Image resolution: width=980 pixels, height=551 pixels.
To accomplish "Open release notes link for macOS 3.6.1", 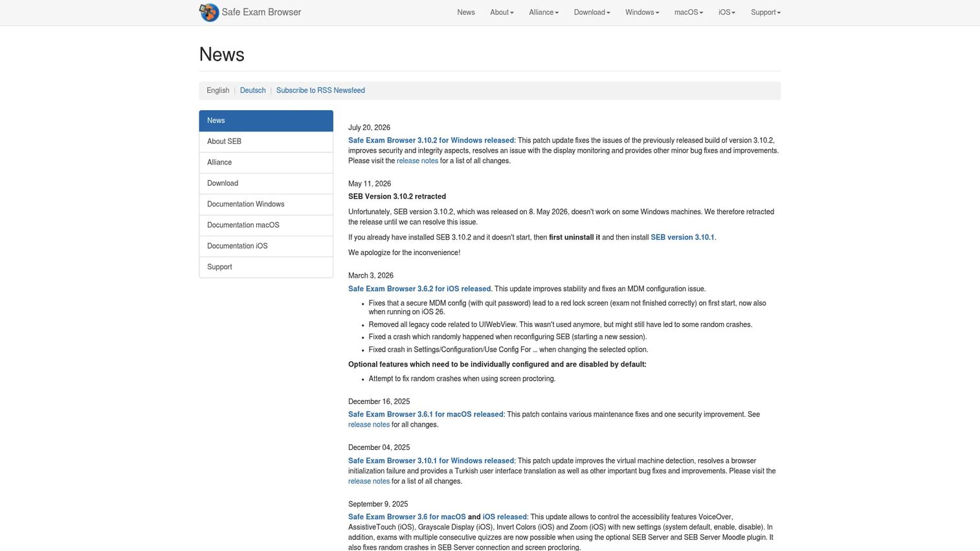I will pos(369,425).
